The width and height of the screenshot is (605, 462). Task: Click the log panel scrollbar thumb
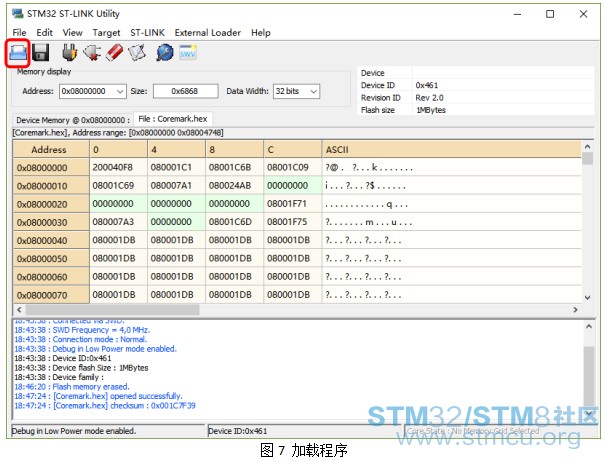pyautogui.click(x=589, y=377)
